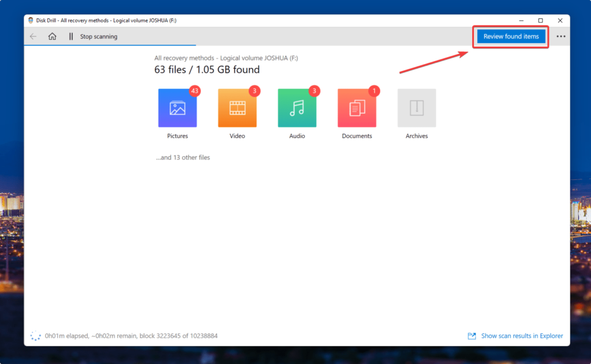
Task: Click the Disk Drill logo in the titlebar
Action: 30,20
